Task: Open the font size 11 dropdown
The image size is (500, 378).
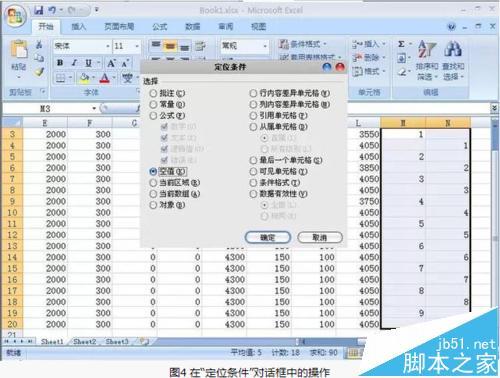Action: 137,46
